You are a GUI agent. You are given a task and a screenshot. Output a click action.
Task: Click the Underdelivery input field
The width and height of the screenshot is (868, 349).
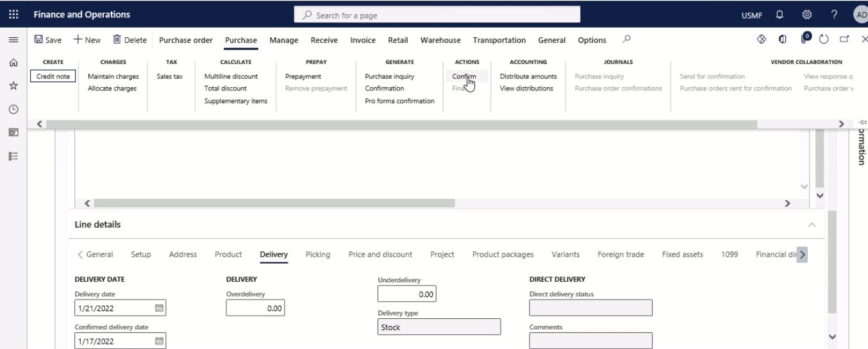coord(407,294)
